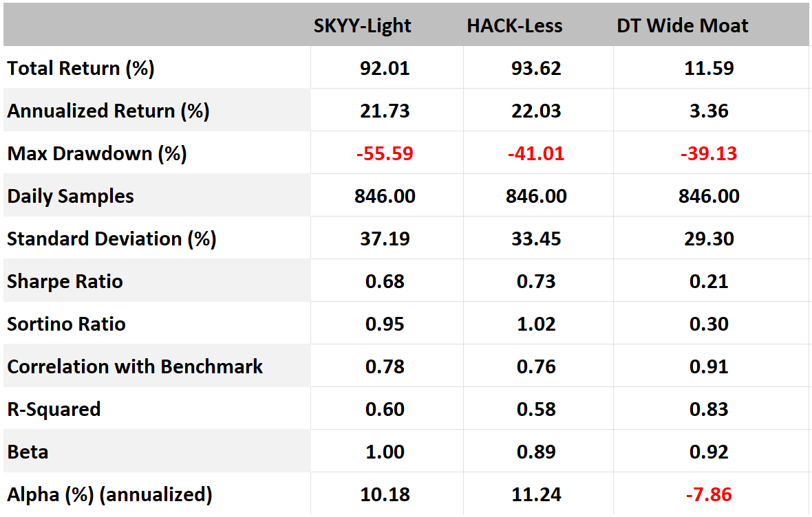
Task: Select the Alpha (%) (annualized) label
Action: tap(109, 495)
